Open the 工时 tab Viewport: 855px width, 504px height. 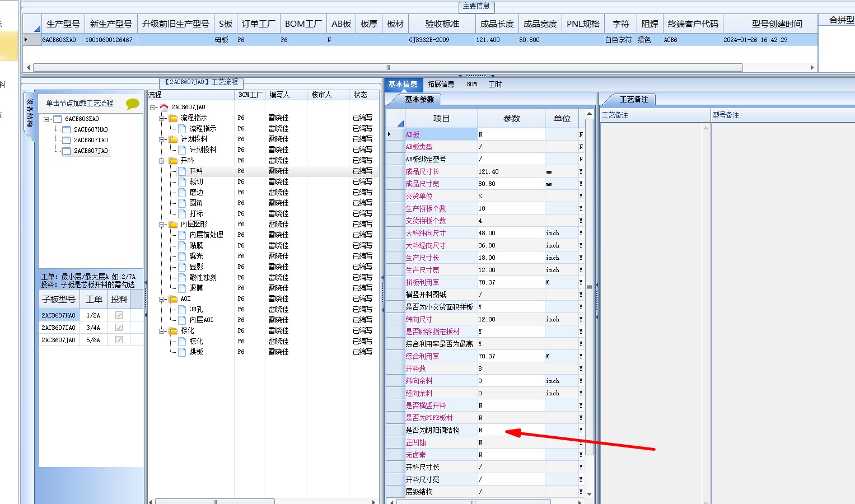pos(496,85)
